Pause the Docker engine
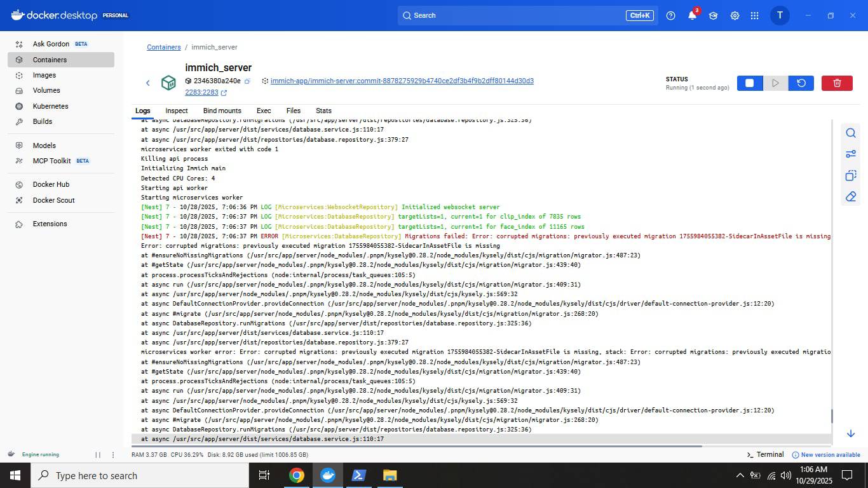The width and height of the screenshot is (868, 488). click(x=98, y=455)
